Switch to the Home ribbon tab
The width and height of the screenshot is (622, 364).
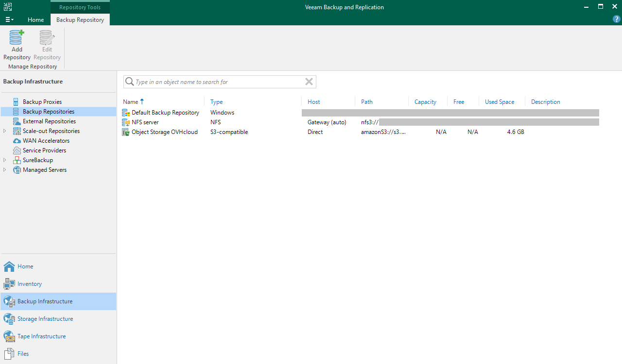coord(35,20)
